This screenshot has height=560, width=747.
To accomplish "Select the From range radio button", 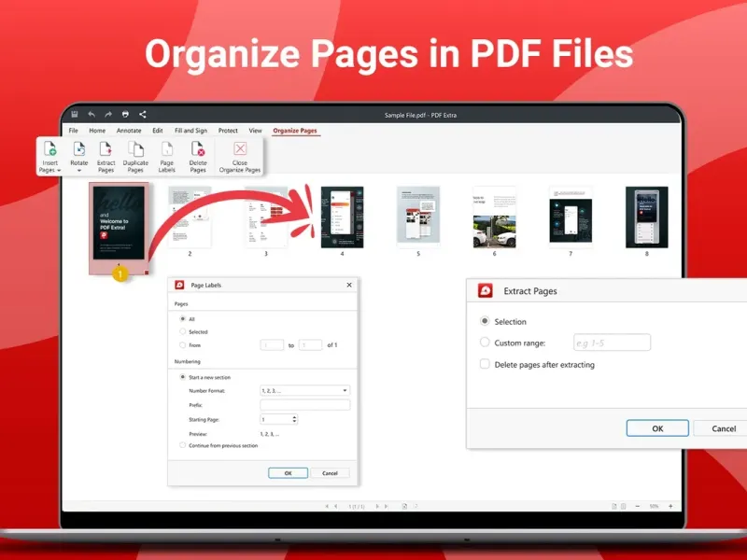I will tap(182, 344).
